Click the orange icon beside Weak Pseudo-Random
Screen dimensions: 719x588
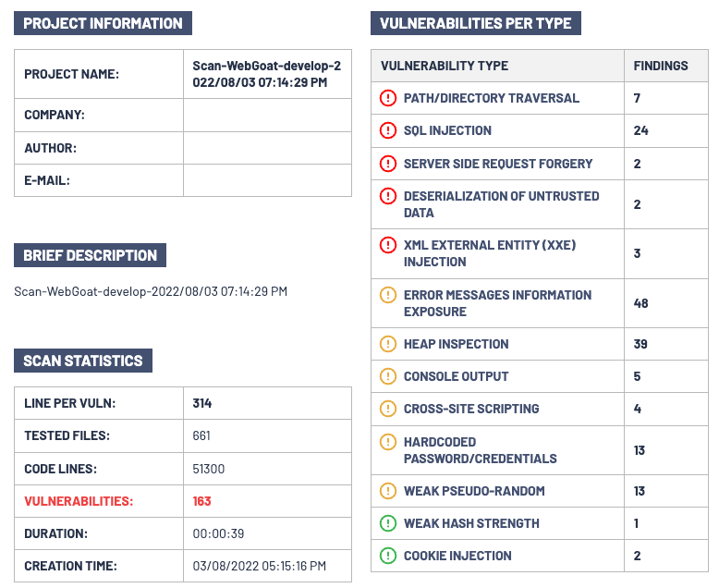388,491
